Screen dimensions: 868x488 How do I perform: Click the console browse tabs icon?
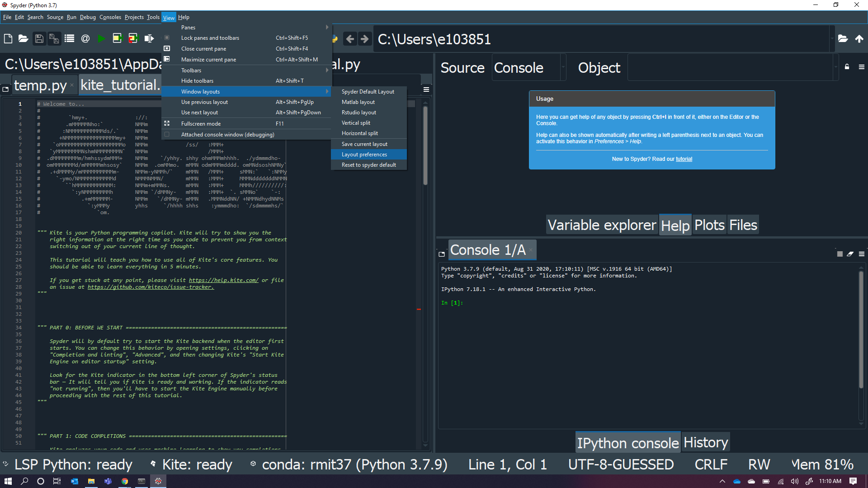442,254
